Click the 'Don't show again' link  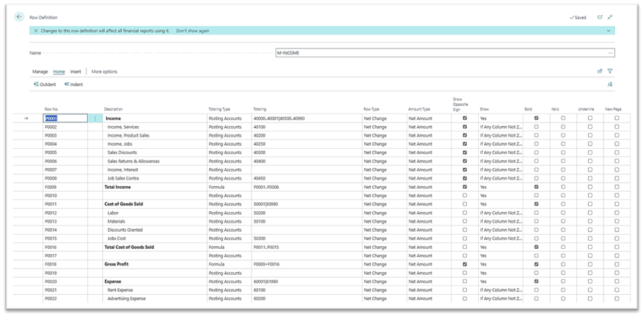(192, 31)
